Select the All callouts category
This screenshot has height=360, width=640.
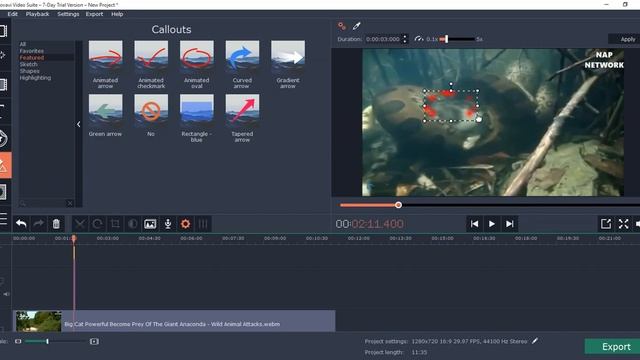tap(23, 44)
